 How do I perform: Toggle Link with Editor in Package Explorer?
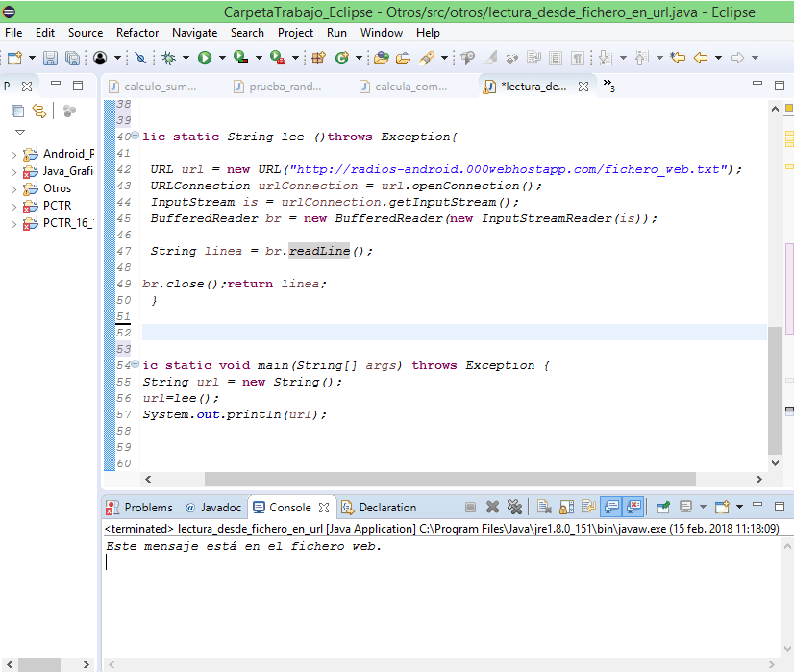39,111
